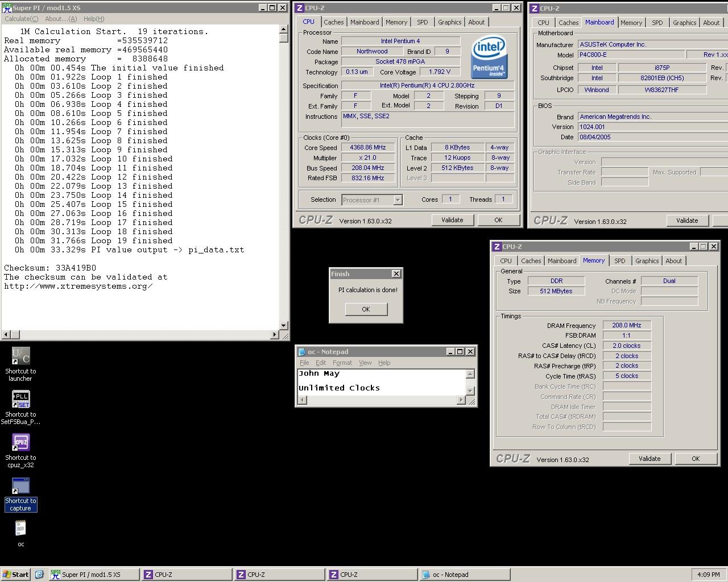Click the Checksum 33A419B0 line
Image resolution: width=728 pixels, height=582 pixels.
[x=50, y=268]
